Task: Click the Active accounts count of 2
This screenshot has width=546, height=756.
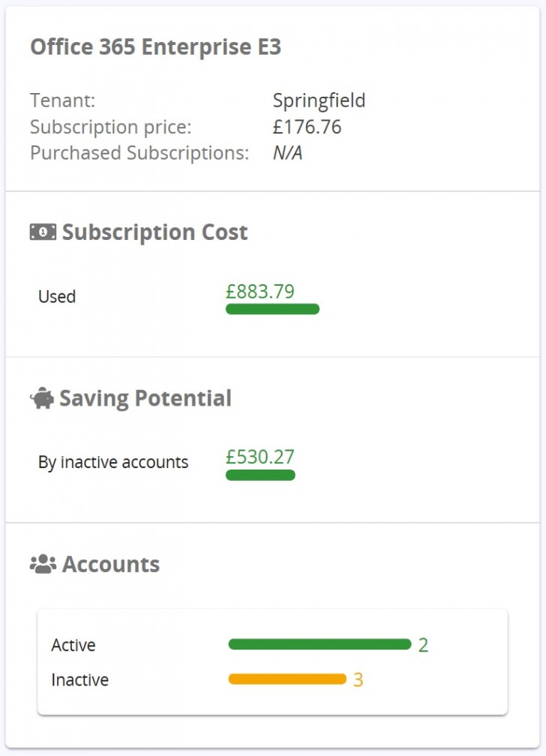Action: click(x=423, y=645)
